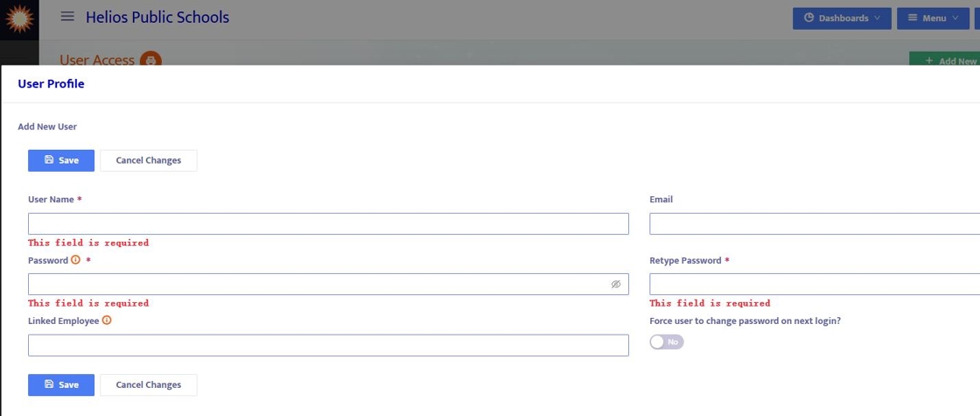The width and height of the screenshot is (980, 416).
Task: Click the top Cancel Changes button
Action: 148,160
